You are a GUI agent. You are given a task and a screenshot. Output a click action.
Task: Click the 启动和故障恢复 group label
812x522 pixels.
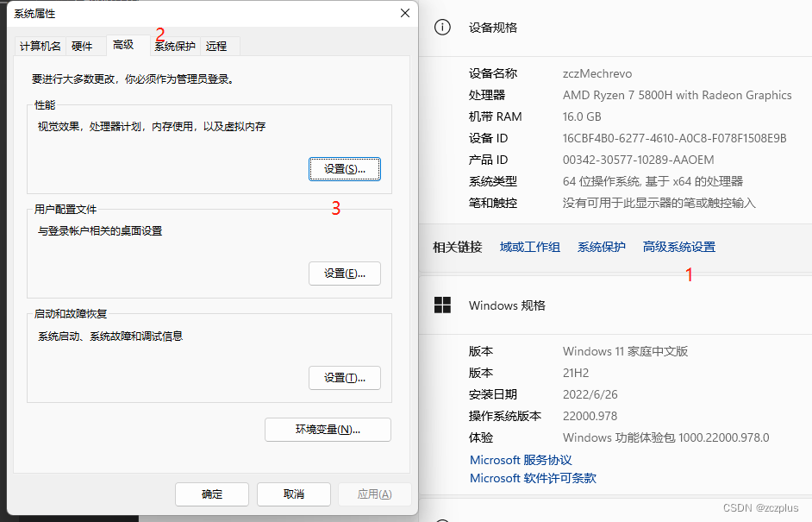pyautogui.click(x=71, y=313)
